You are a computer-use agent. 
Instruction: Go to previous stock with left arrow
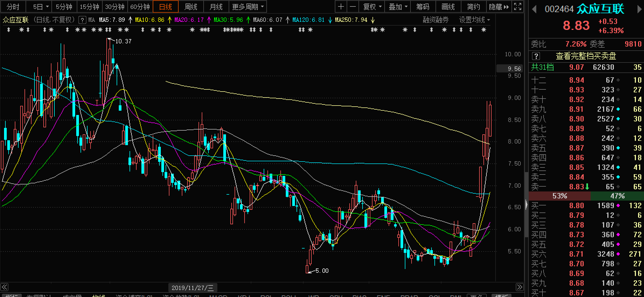(534, 9)
